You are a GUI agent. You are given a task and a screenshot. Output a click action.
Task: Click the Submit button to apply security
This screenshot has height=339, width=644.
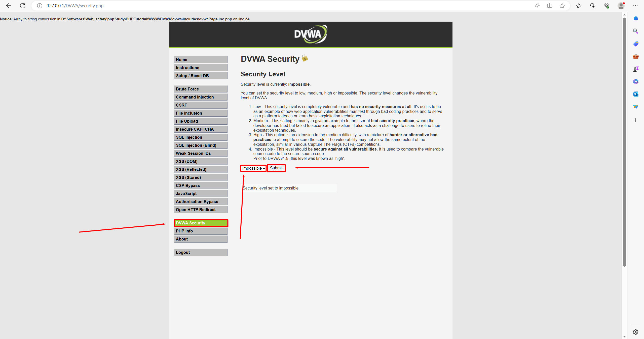click(x=276, y=168)
